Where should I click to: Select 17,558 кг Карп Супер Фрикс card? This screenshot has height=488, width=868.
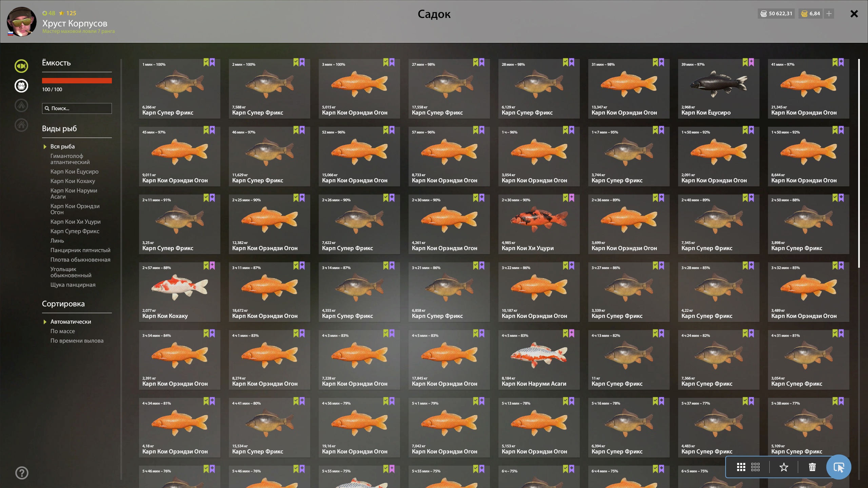(x=449, y=89)
